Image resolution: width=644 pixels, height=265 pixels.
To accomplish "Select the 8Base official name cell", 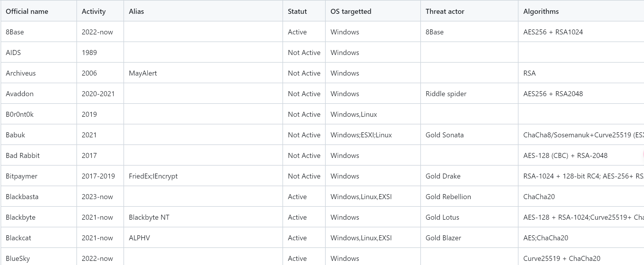I will click(x=15, y=32).
